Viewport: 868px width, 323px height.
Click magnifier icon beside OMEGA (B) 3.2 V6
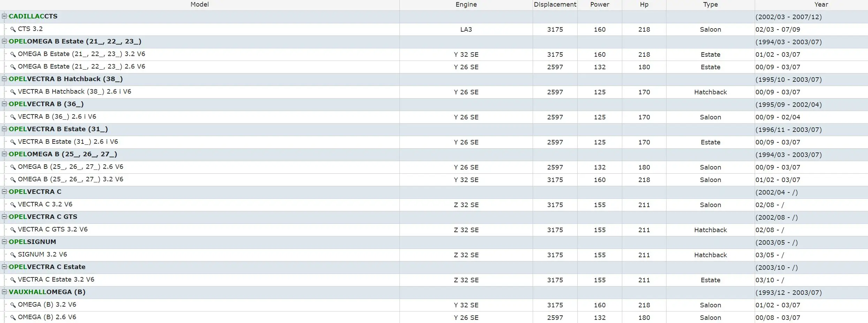pyautogui.click(x=13, y=305)
